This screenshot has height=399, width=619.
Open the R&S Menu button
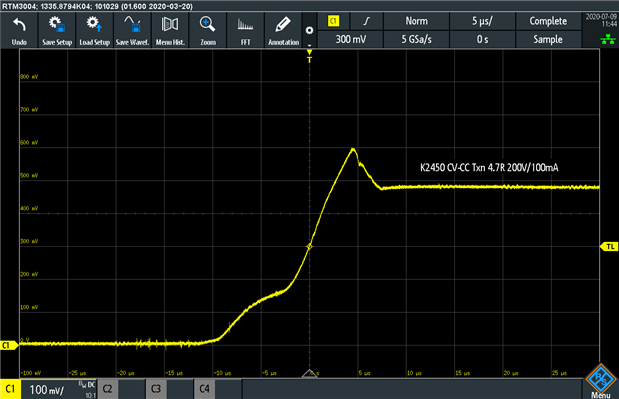pos(601,381)
